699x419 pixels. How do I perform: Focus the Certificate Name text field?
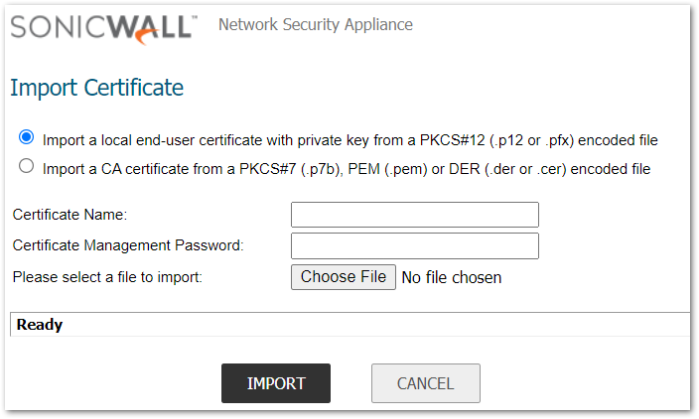[x=414, y=214]
